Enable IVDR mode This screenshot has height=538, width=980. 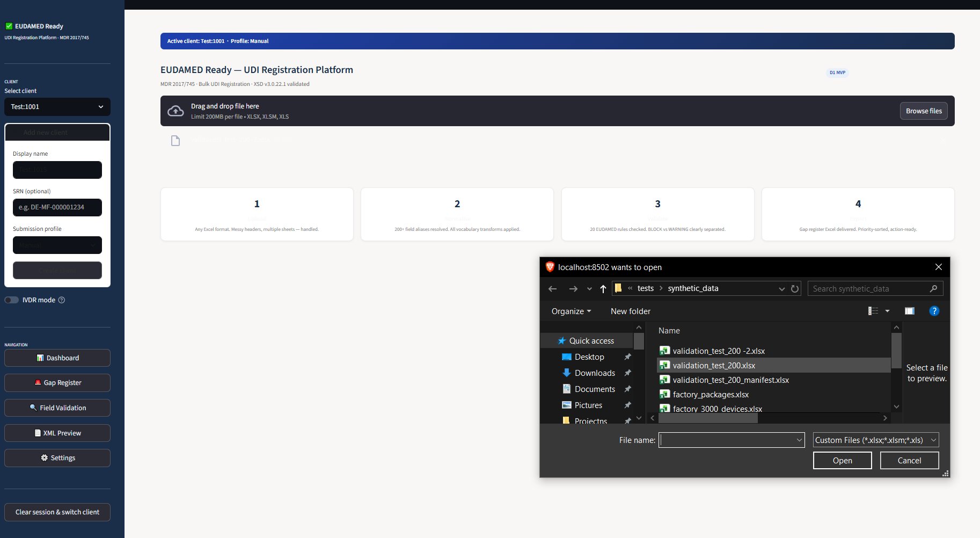(x=12, y=300)
